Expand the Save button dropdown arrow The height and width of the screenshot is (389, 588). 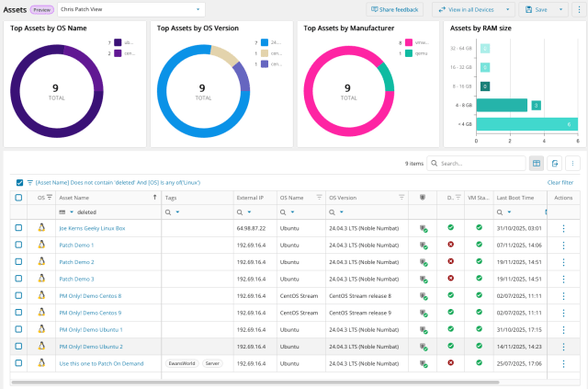[x=560, y=9]
